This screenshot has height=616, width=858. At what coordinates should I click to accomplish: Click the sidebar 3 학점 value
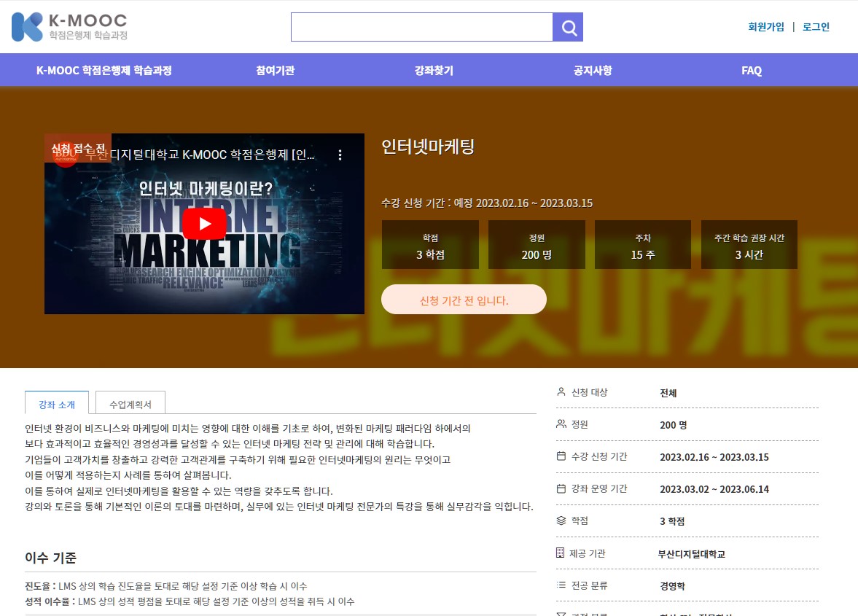click(x=672, y=521)
